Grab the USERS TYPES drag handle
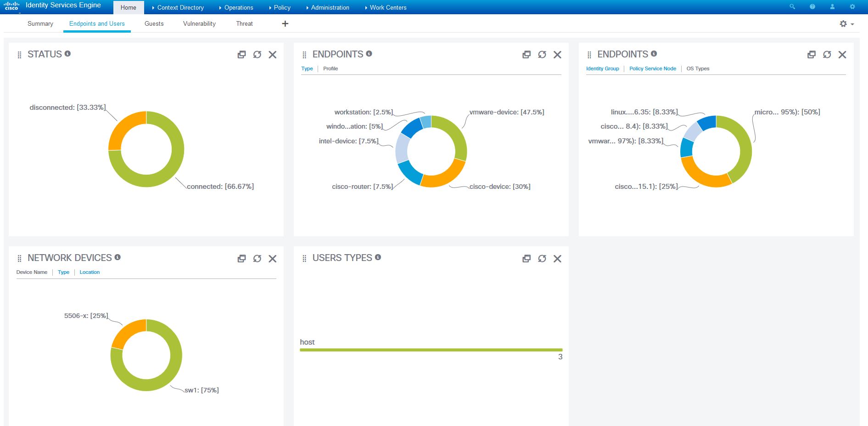This screenshot has width=868, height=426. pos(304,259)
